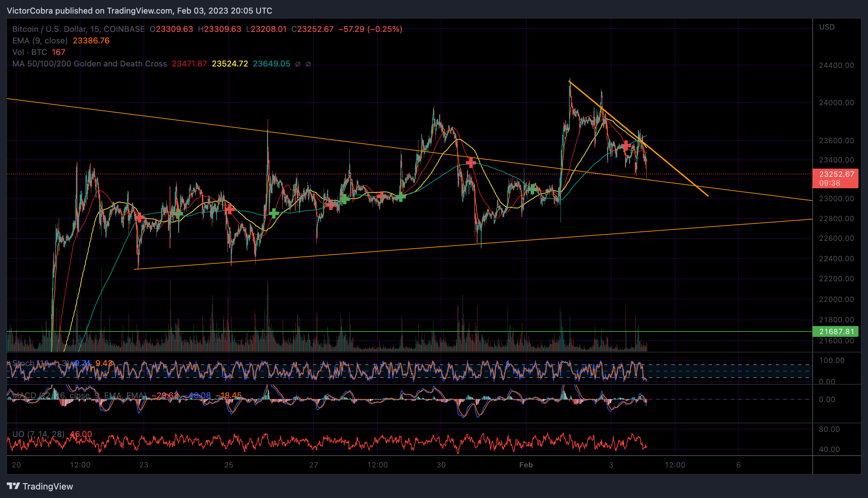Click the close value C23252.67
Viewport: 868px width, 498px height.
click(313, 29)
